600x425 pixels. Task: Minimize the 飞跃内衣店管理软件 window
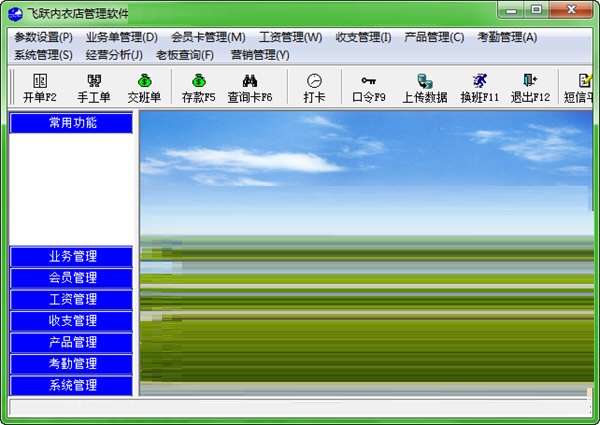(511, 10)
